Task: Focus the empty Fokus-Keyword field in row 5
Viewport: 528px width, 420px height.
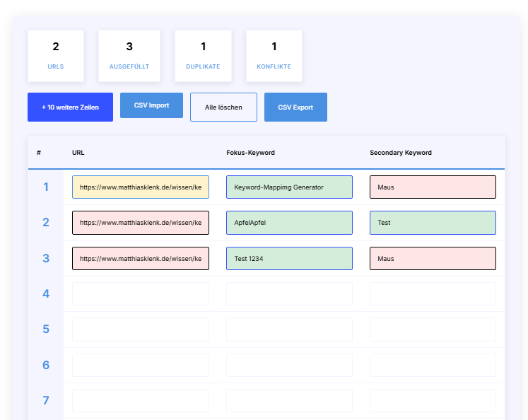Action: click(289, 329)
